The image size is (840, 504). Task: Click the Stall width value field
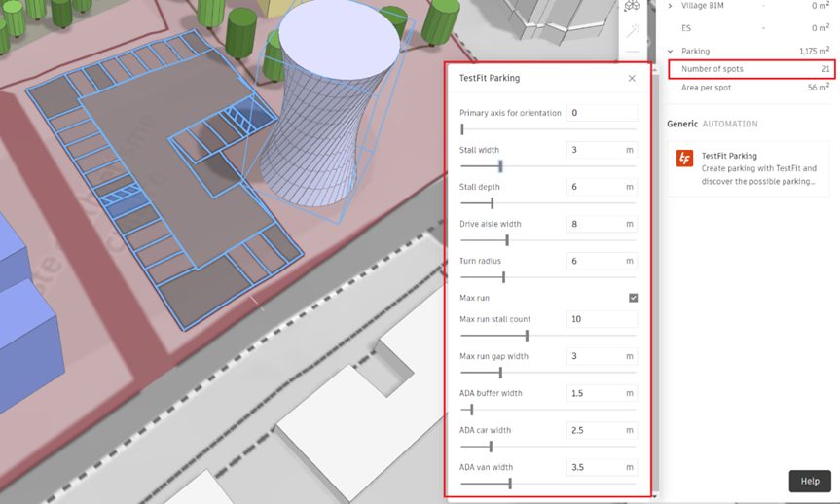602,150
